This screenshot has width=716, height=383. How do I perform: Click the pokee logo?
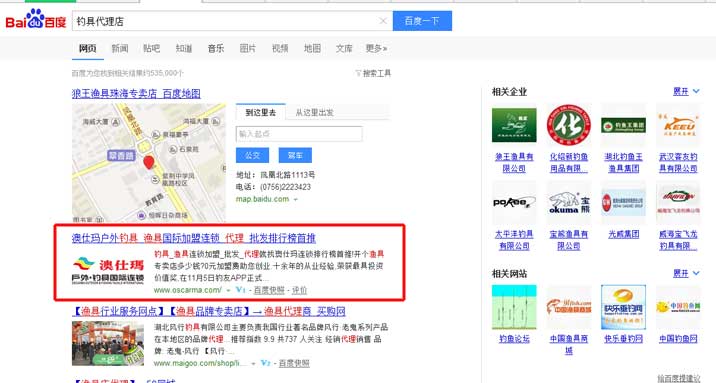pyautogui.click(x=514, y=203)
